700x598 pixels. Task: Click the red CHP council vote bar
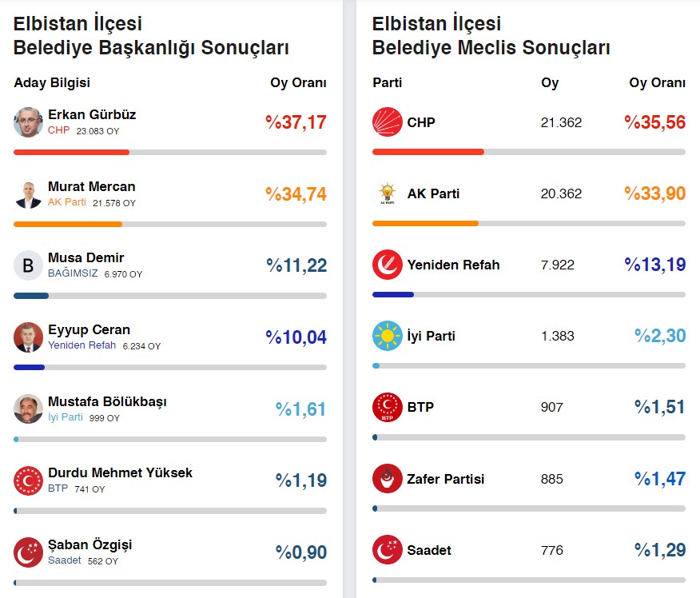tap(428, 152)
